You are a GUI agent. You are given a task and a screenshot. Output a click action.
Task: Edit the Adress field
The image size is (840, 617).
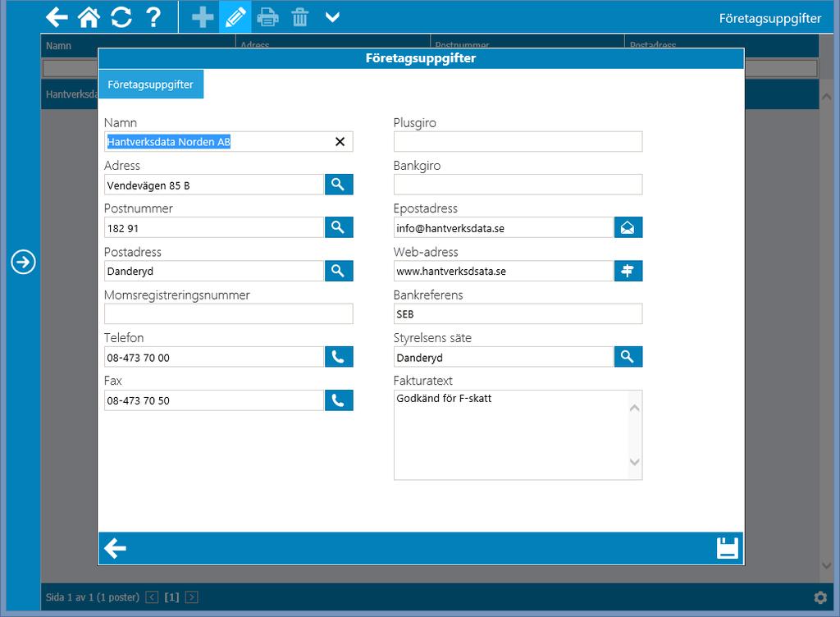[214, 185]
